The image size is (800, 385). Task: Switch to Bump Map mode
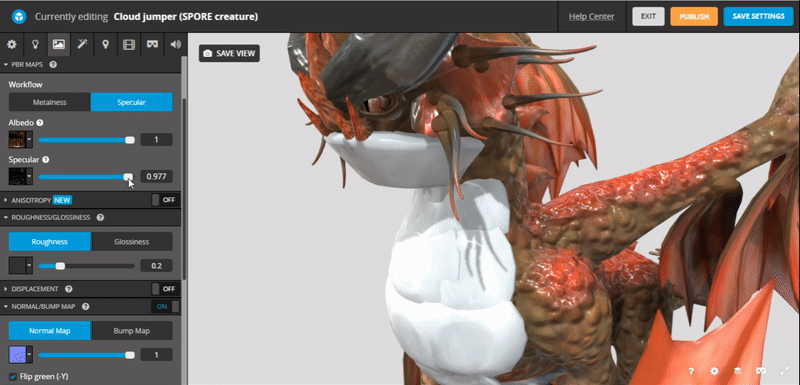pos(132,330)
